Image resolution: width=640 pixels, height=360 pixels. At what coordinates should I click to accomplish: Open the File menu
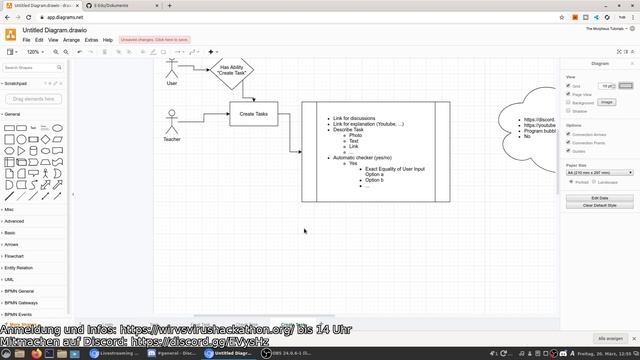[27, 40]
